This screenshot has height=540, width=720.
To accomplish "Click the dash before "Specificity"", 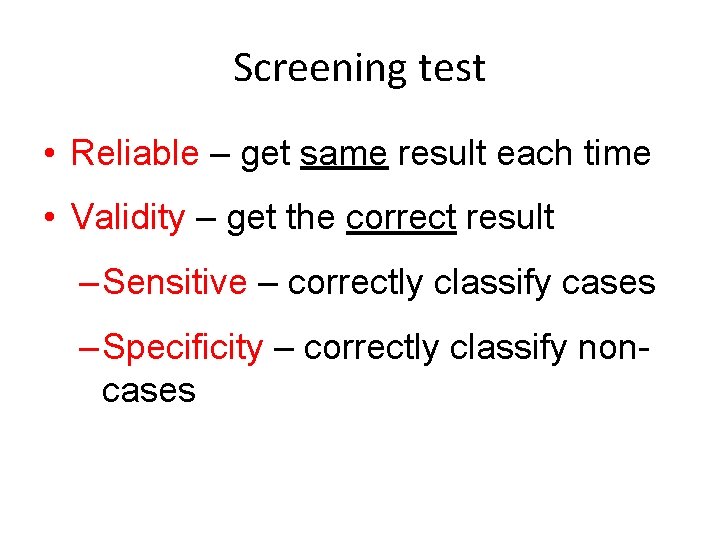I will (88, 348).
